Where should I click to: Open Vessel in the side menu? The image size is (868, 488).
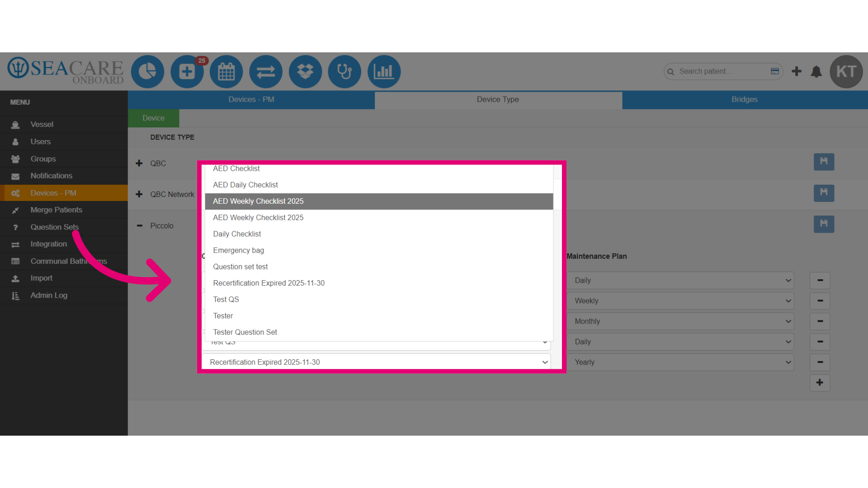pos(64,124)
